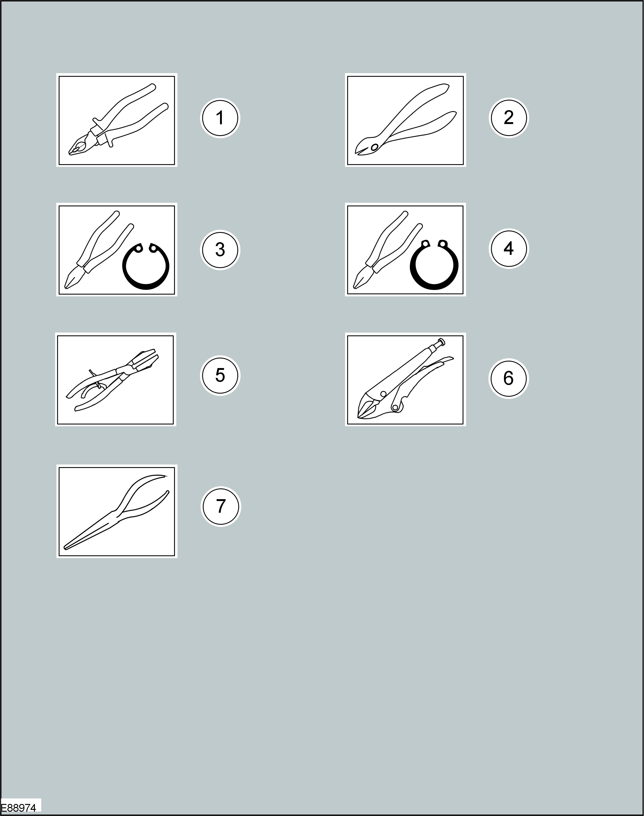
Task: Select the side cutter pliers picture
Action: coord(405,120)
